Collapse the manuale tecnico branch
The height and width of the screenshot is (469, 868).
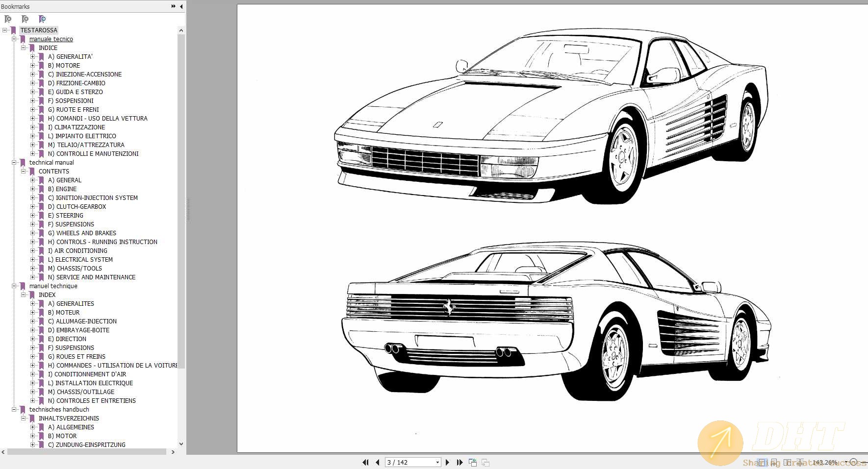coord(14,39)
